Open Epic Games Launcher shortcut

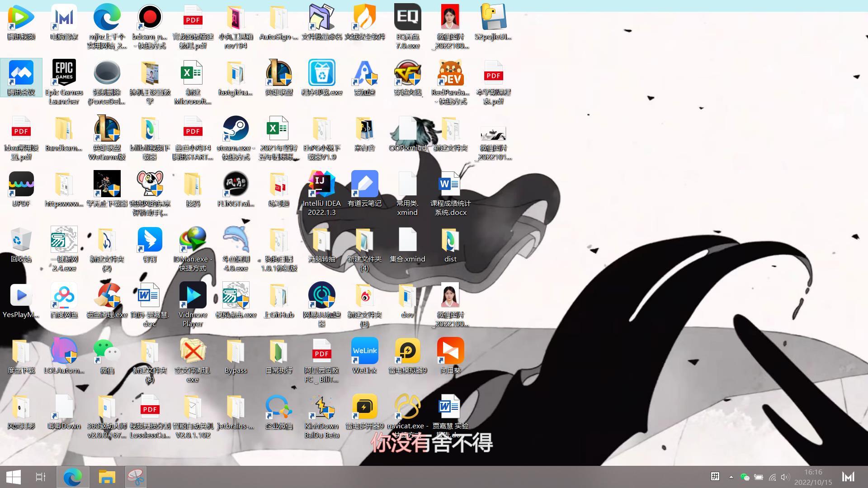point(64,82)
